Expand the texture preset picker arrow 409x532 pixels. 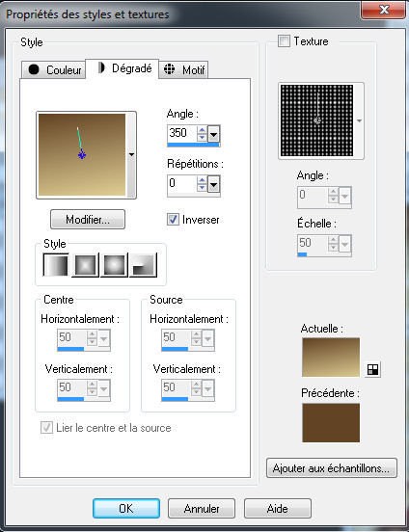click(359, 120)
